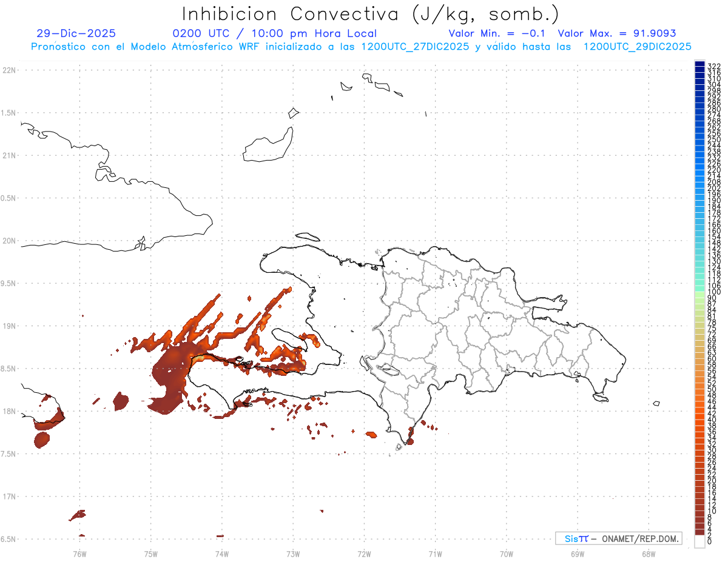Click the '322' colorbar value

(x=713, y=65)
